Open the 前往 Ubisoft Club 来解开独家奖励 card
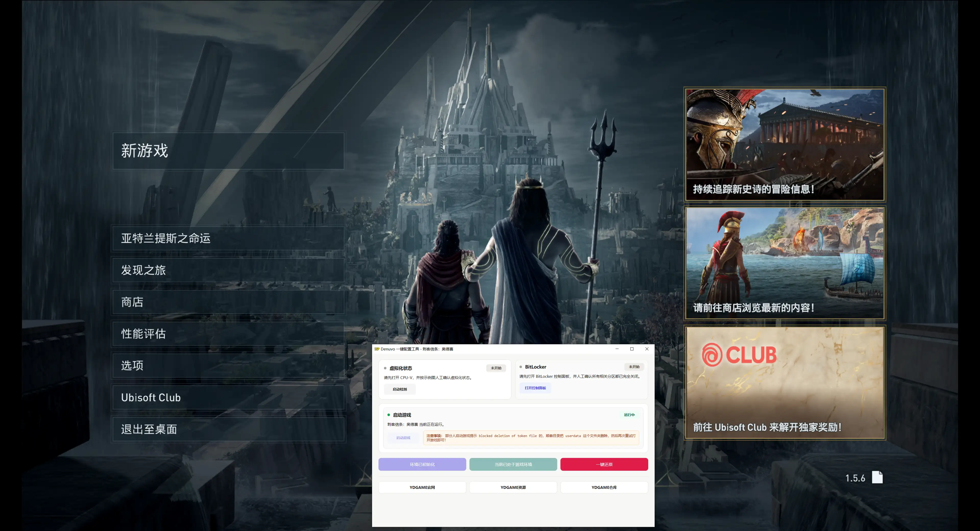Viewport: 980px width, 531px height. tap(785, 383)
